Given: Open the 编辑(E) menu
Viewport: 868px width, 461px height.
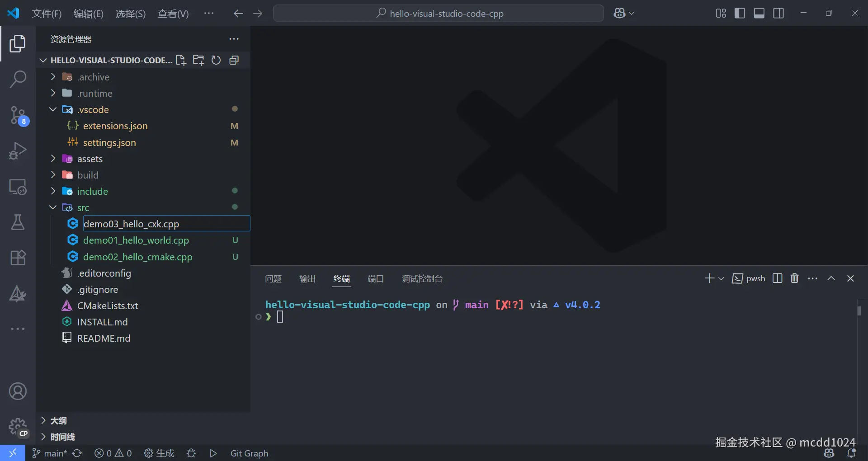Looking at the screenshot, I should pyautogui.click(x=89, y=14).
